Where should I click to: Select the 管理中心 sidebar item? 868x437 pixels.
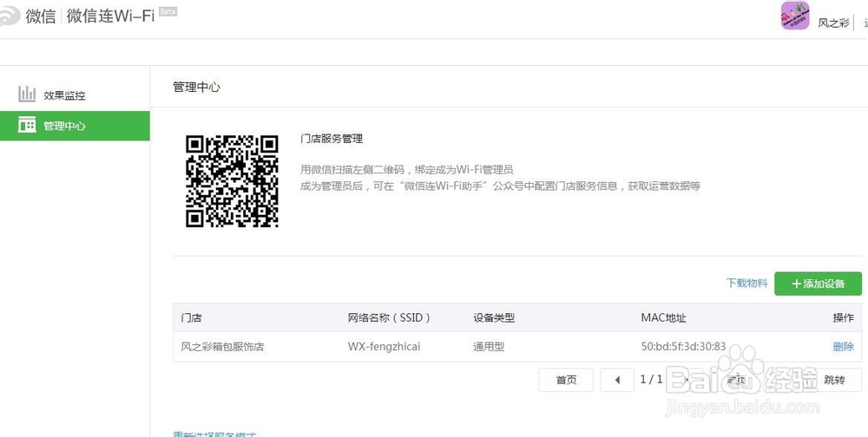click(75, 126)
